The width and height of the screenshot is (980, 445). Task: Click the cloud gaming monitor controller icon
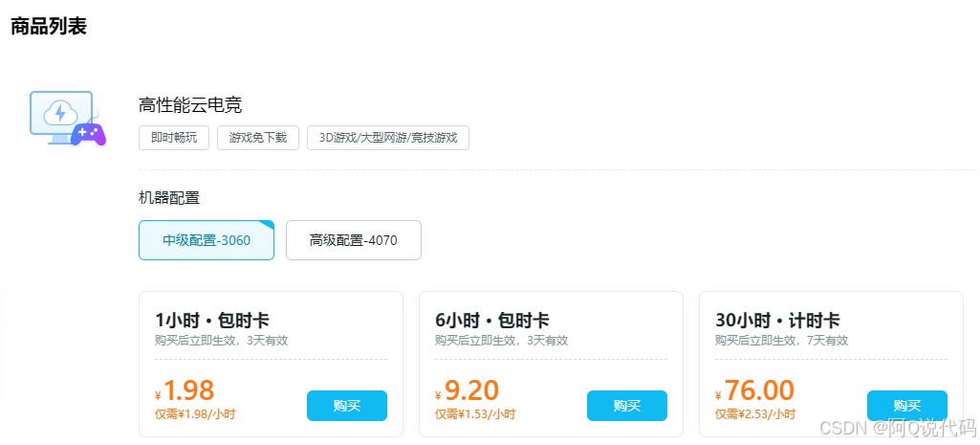click(x=67, y=119)
